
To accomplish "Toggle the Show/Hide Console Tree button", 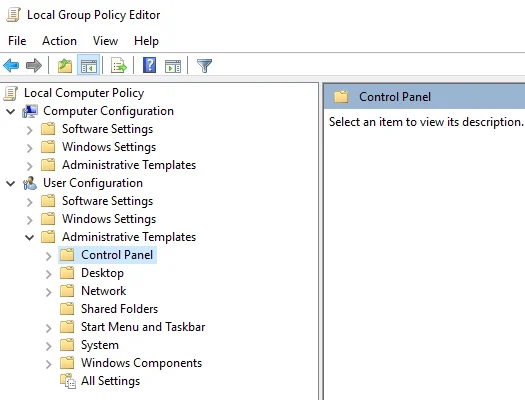I will tap(89, 66).
